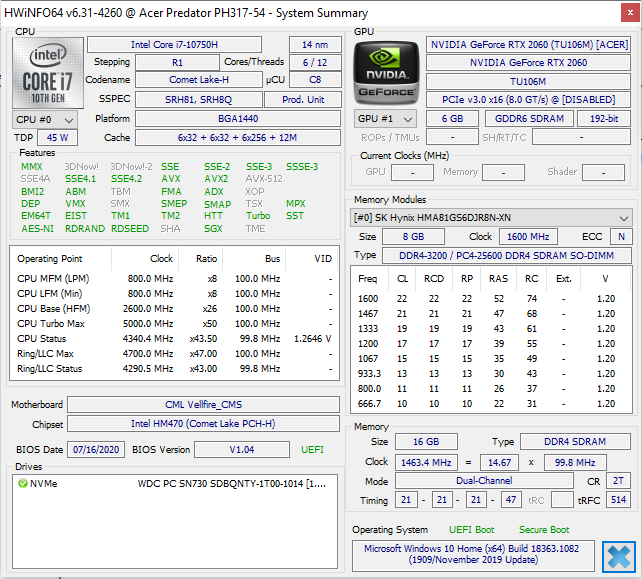Click the AES-NI feature label

pyautogui.click(x=37, y=228)
